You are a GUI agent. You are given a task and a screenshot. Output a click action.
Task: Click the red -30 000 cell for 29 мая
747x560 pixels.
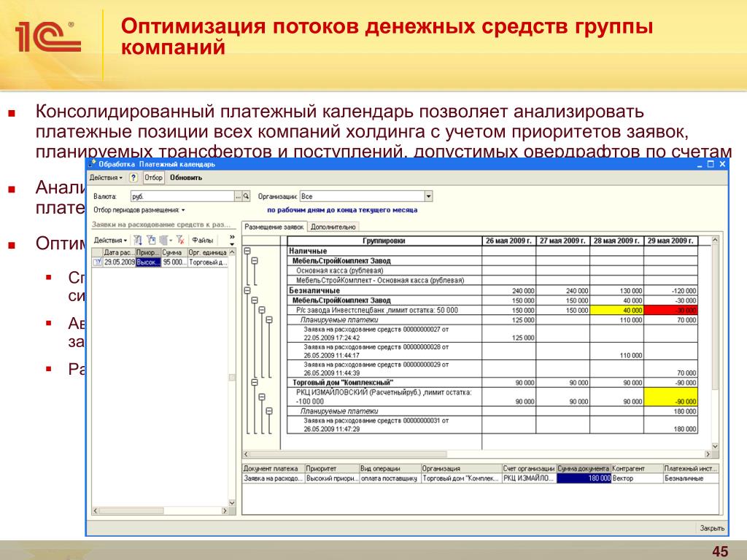click(671, 310)
